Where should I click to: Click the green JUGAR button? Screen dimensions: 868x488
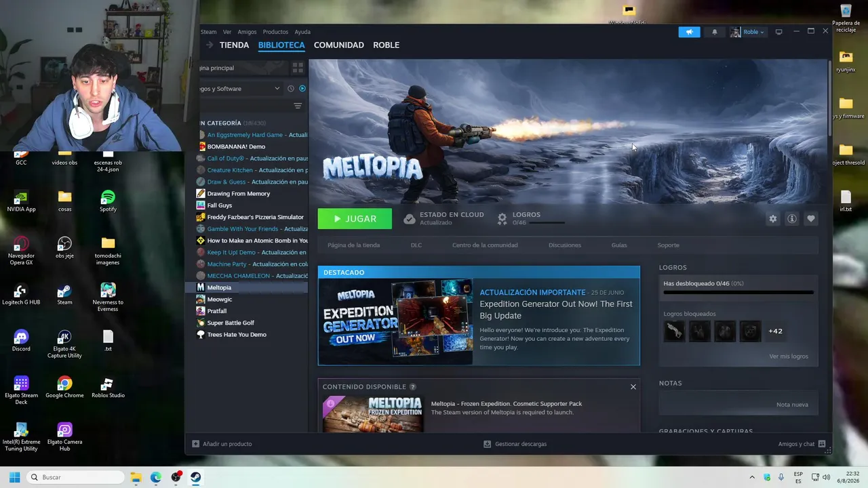click(355, 219)
